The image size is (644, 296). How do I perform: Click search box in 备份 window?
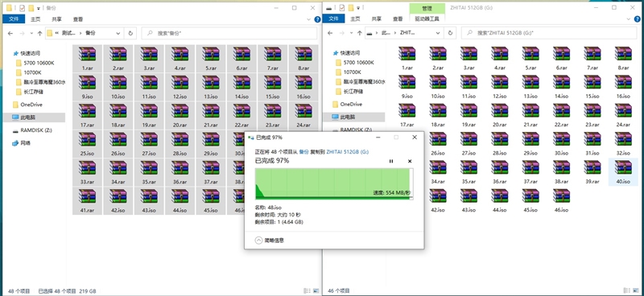point(229,33)
